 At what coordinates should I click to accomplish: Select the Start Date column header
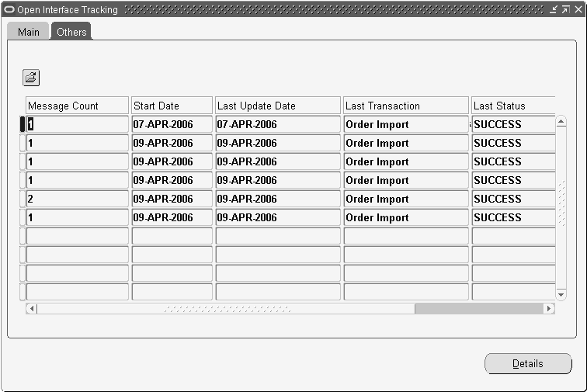click(172, 106)
